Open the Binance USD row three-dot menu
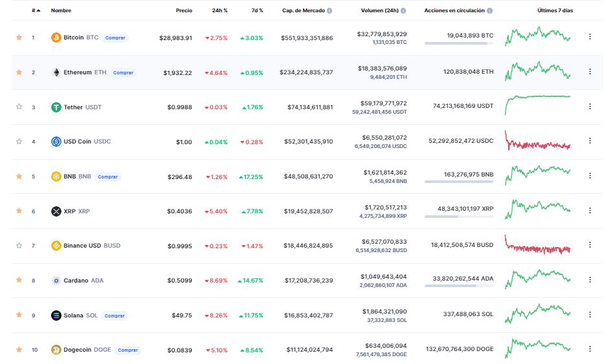The width and height of the screenshot is (604, 364). click(590, 245)
